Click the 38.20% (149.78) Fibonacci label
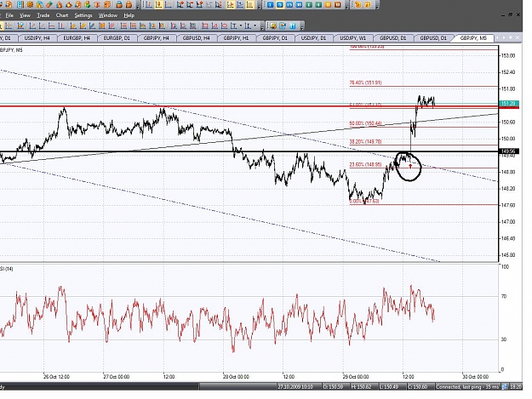532x399 pixels. tap(365, 142)
